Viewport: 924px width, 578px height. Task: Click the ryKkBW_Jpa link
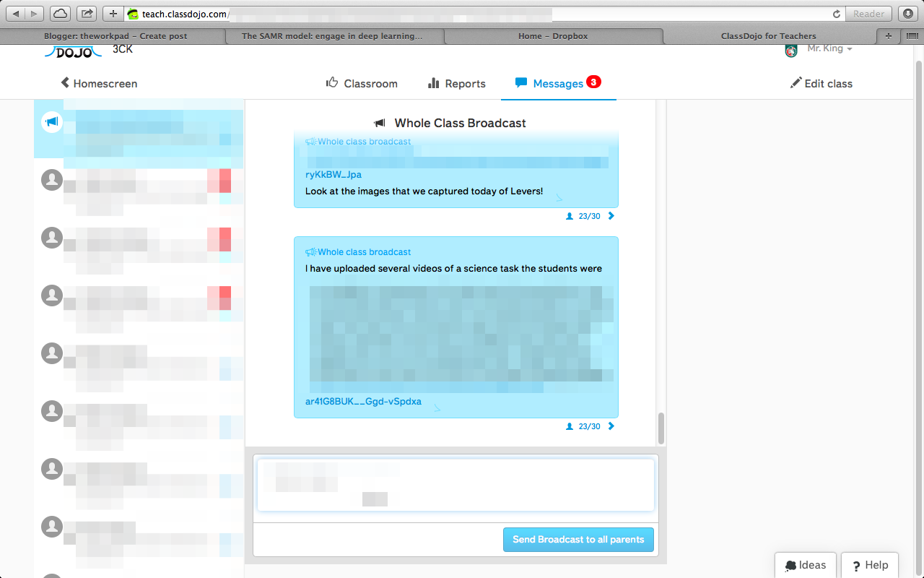click(x=334, y=175)
